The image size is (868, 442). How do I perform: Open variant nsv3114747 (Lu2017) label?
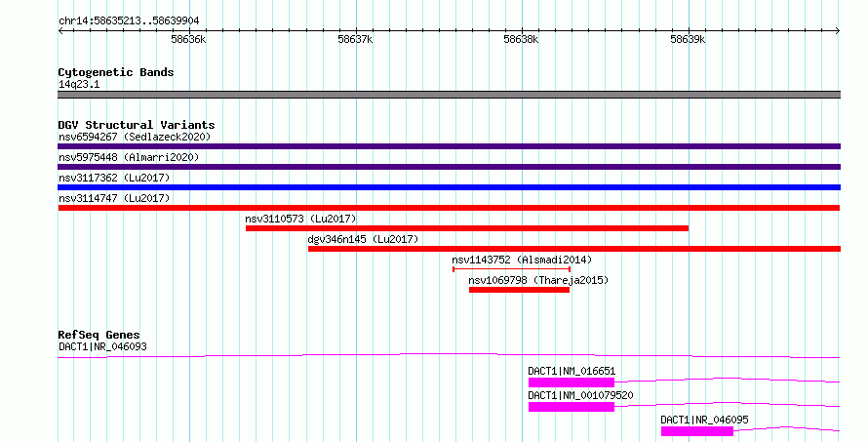(114, 198)
